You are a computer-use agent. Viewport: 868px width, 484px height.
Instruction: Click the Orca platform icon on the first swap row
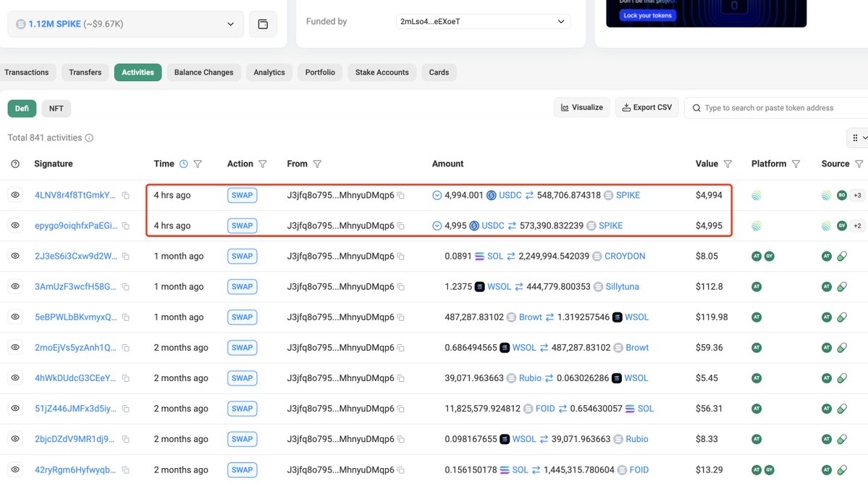[756, 195]
